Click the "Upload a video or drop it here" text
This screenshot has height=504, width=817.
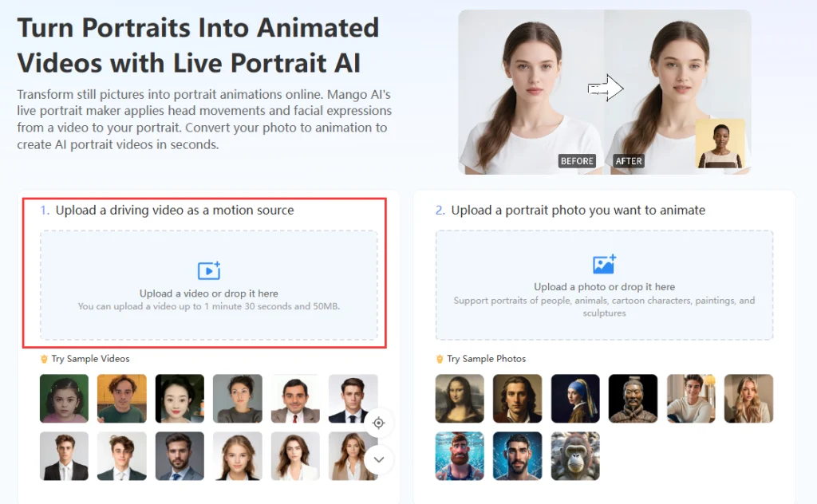point(208,293)
